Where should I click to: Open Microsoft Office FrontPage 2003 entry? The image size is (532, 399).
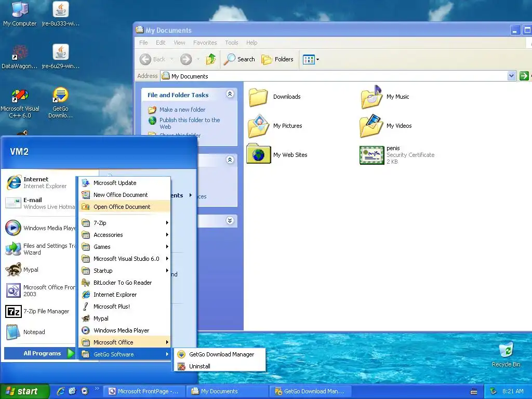click(x=40, y=291)
